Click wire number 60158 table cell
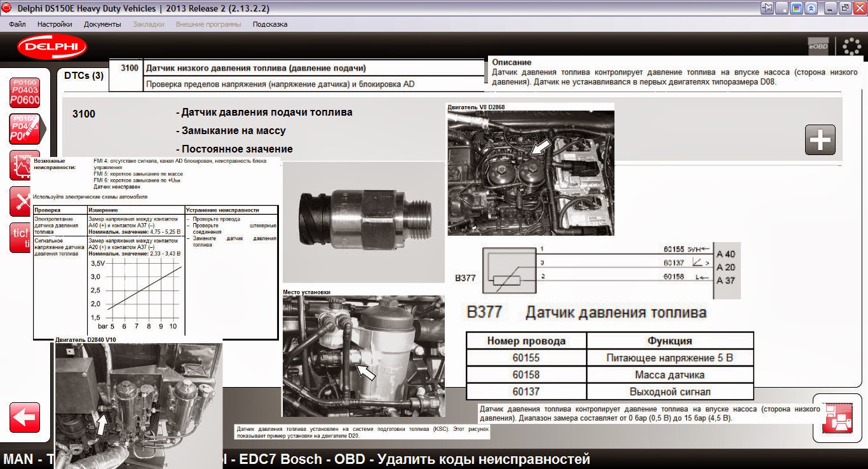This screenshot has height=469, width=868. click(x=526, y=375)
